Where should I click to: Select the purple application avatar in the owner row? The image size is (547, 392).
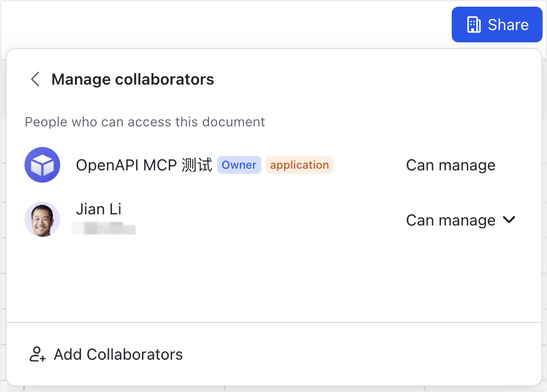click(42, 165)
